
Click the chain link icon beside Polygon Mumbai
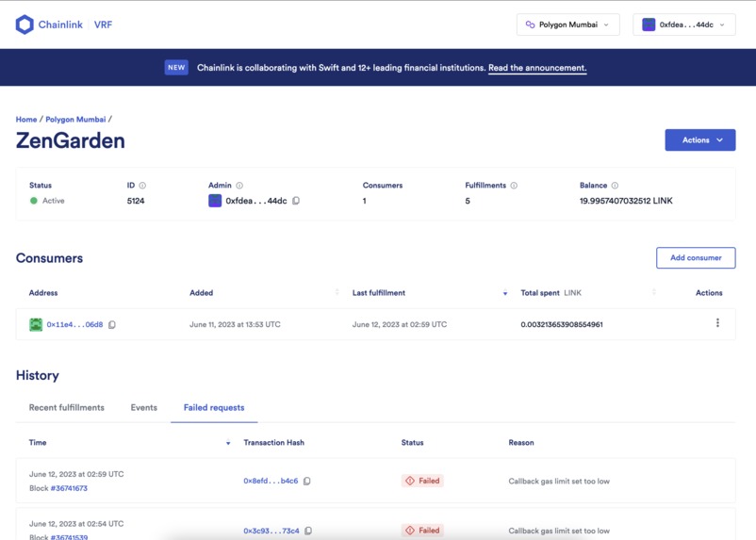pyautogui.click(x=530, y=25)
